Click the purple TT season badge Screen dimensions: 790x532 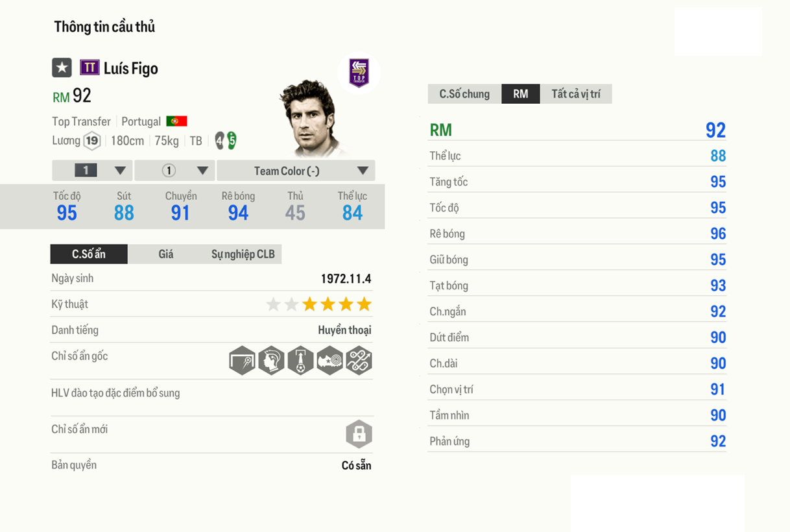[90, 67]
